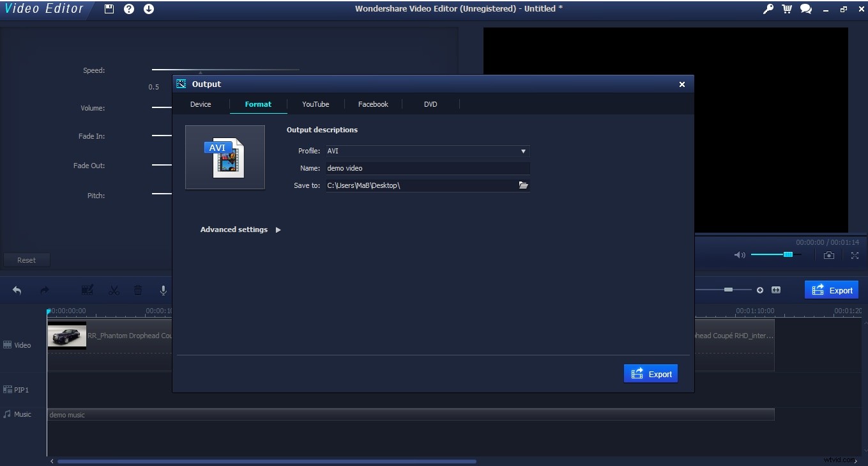Click the download arrow icon in title bar
Screen dimensions: 868x466
pos(149,9)
